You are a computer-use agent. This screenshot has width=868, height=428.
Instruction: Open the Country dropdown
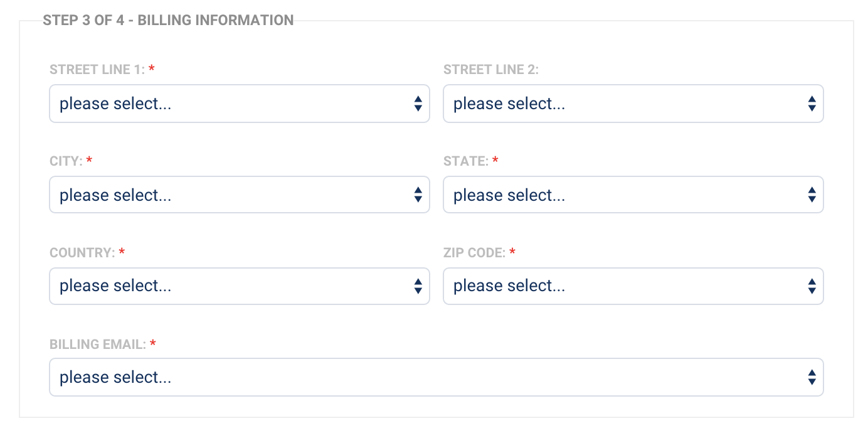click(239, 286)
